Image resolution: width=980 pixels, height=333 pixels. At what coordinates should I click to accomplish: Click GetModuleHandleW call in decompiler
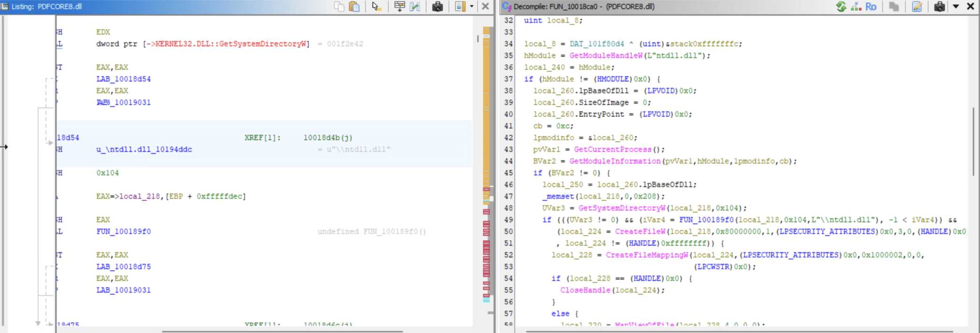(x=606, y=56)
